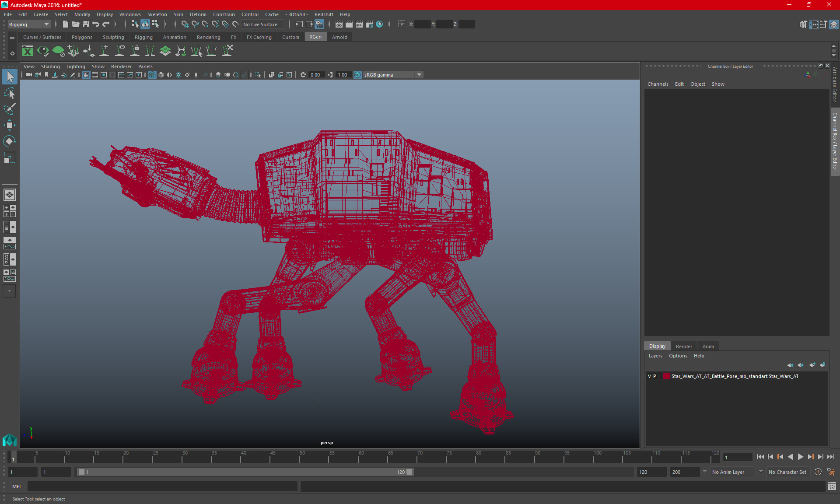Toggle layer display type box next to P
Viewport: 840px width, 504px height.
point(661,376)
